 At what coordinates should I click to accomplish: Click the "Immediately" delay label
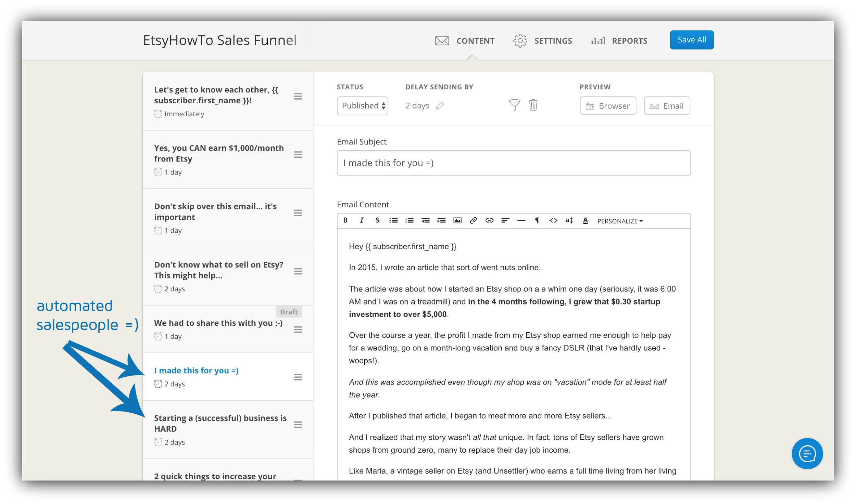point(184,114)
